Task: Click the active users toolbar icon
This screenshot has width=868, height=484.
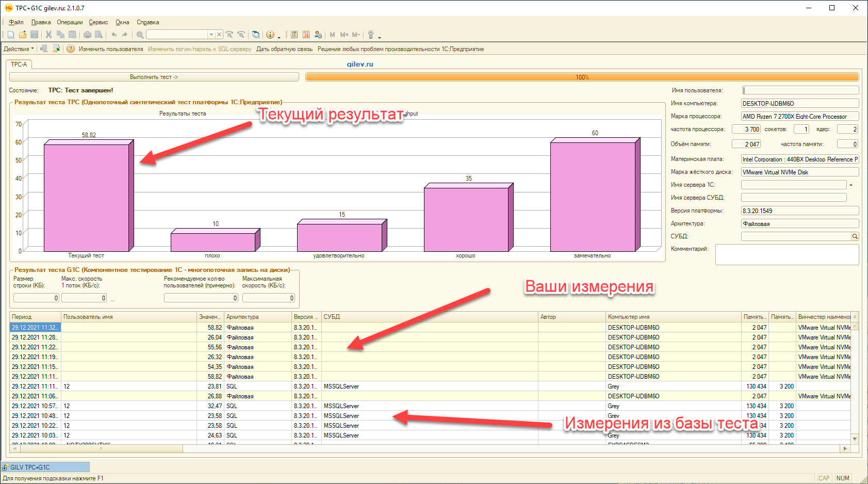Action: coord(318,35)
